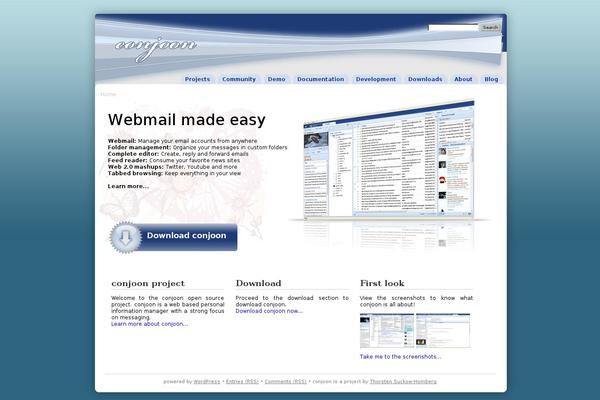This screenshot has width=600, height=400.
Task: Open the second First look thumbnail
Action: 443,331
